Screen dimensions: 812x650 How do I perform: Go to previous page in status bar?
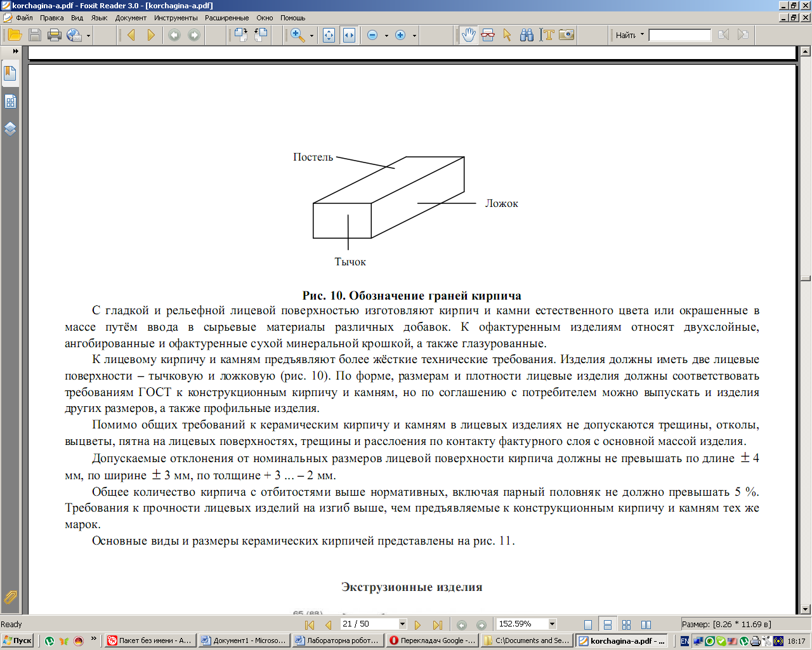coord(328,625)
